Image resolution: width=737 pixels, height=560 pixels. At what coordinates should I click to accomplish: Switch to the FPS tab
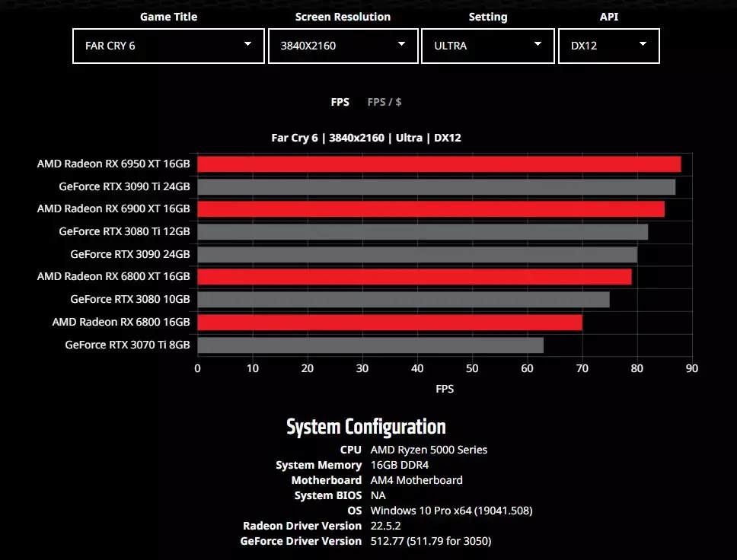[x=340, y=102]
